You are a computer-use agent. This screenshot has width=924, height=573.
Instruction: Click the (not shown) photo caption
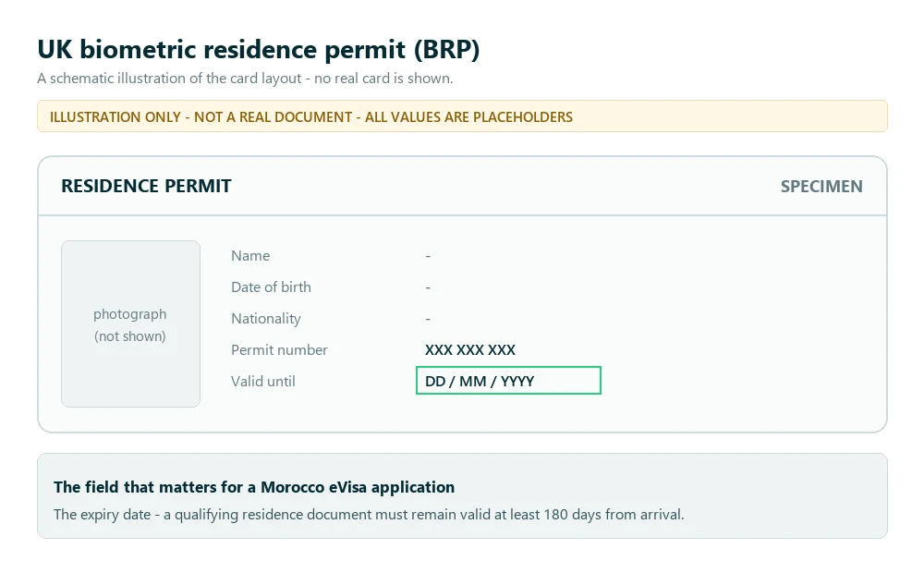[130, 336]
